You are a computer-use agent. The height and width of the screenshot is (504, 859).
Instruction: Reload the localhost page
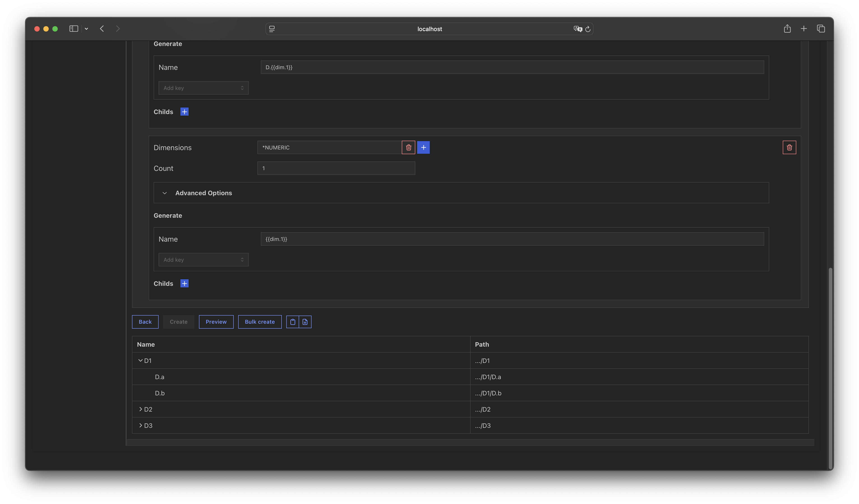point(588,29)
